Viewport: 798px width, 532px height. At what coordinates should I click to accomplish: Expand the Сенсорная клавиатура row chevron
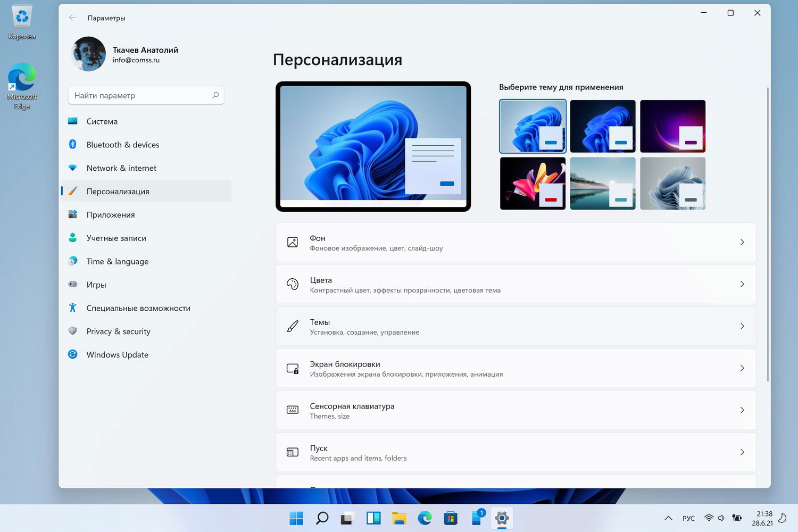742,410
